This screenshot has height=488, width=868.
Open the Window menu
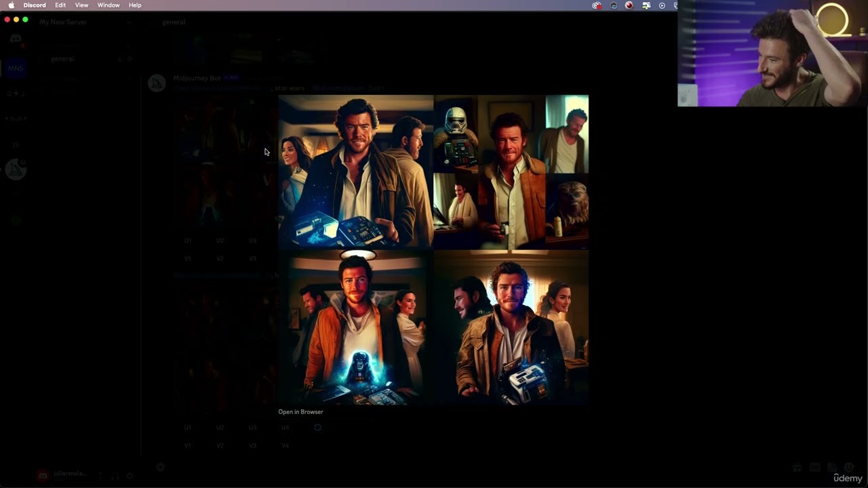108,5
